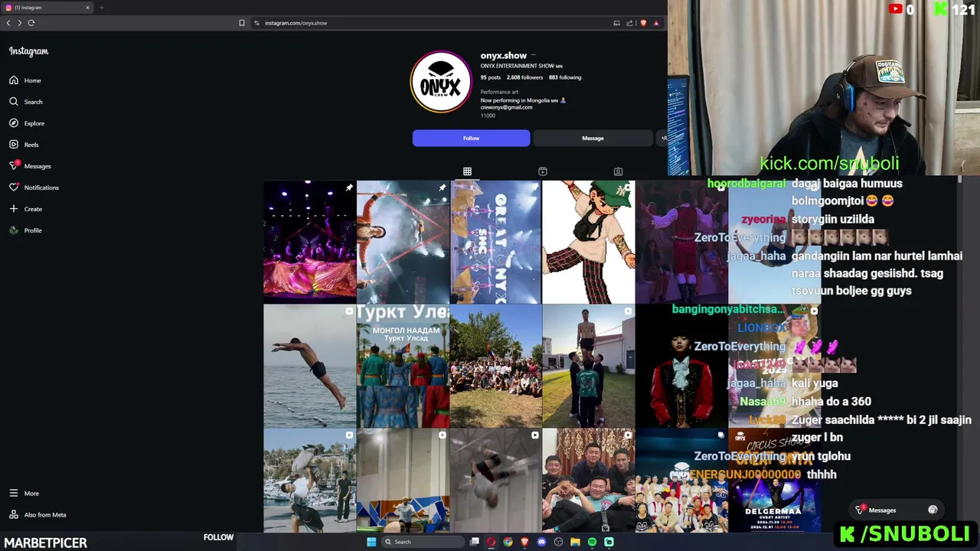Open the cartoon character with green cap post
Viewport: 980px width, 551px height.
[588, 242]
